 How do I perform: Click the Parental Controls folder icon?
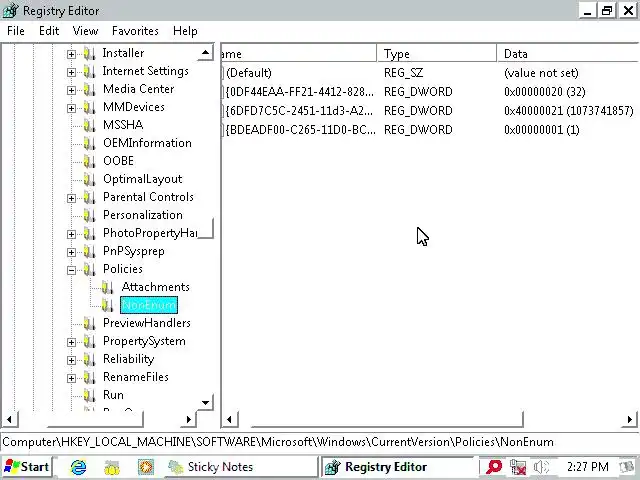point(89,198)
